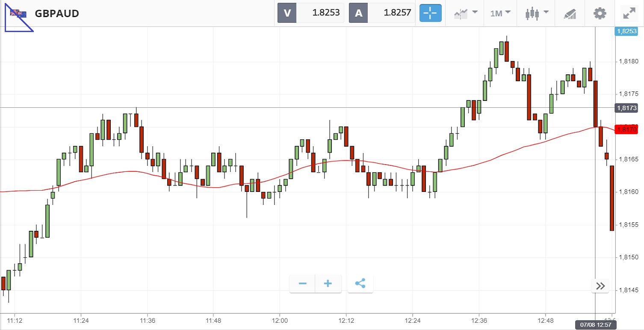Click the buy (A) price 1.8257 button
Screen dimensions: 644x330
click(x=382, y=13)
